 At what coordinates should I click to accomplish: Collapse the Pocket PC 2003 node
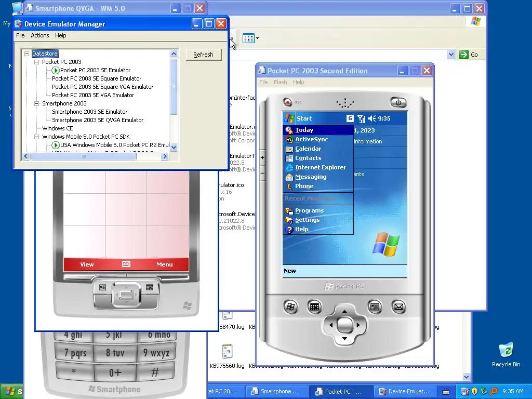[37, 62]
